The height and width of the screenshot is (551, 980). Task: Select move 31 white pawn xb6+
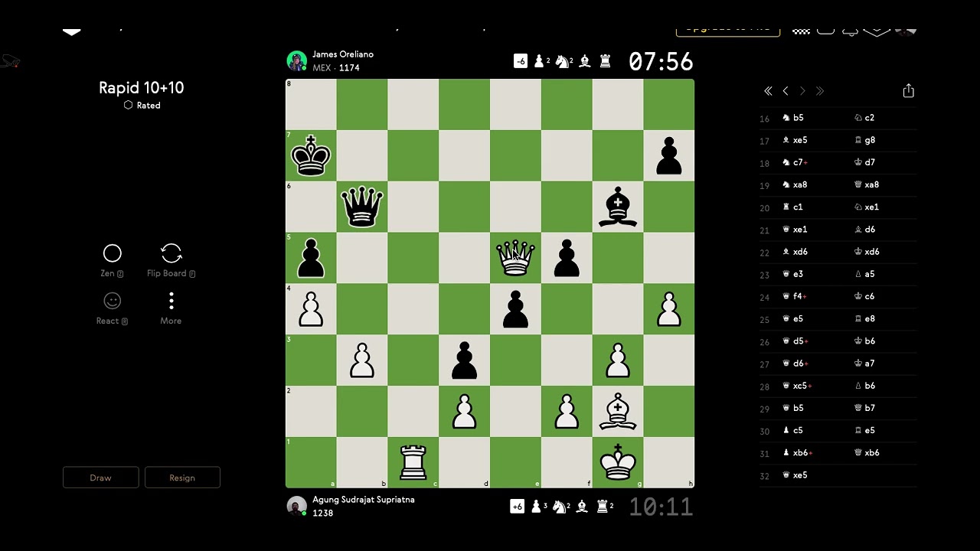(797, 453)
